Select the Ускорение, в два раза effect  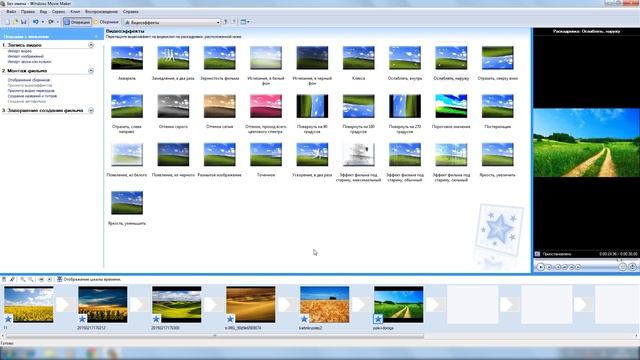click(x=312, y=154)
